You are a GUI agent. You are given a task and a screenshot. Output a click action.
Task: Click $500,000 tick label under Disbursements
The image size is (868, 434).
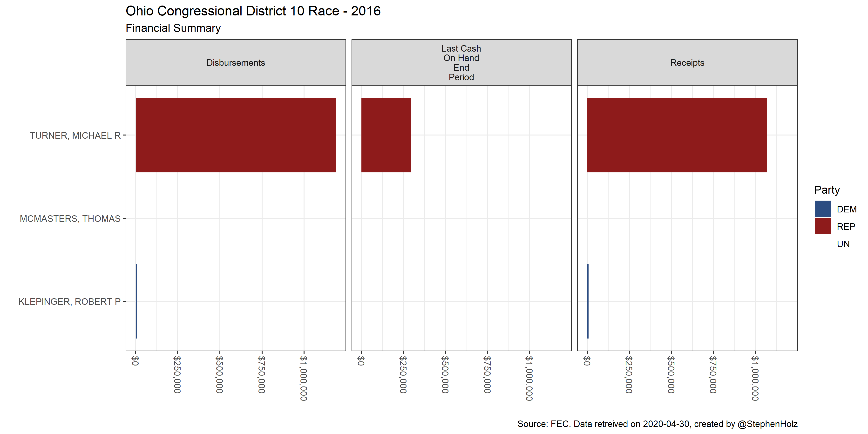219,375
